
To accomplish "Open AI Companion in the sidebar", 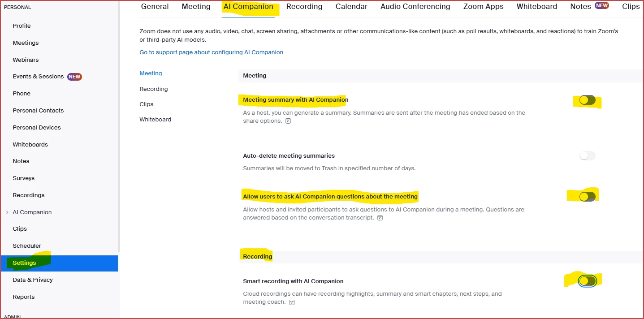I will [x=32, y=212].
